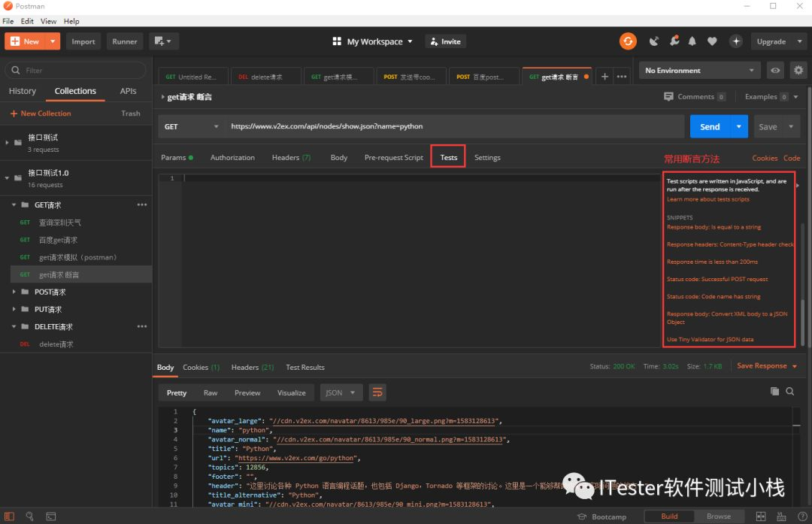Image resolution: width=812 pixels, height=524 pixels.
Task: Open the environment quick look eye icon
Action: (775, 71)
